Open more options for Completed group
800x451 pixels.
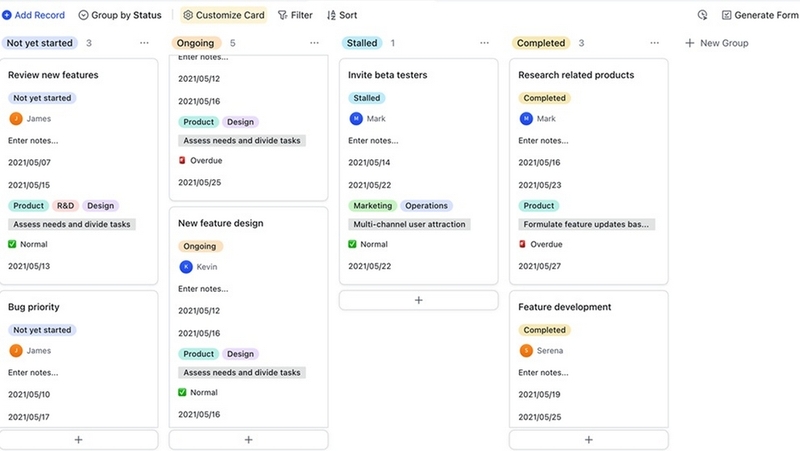(655, 43)
